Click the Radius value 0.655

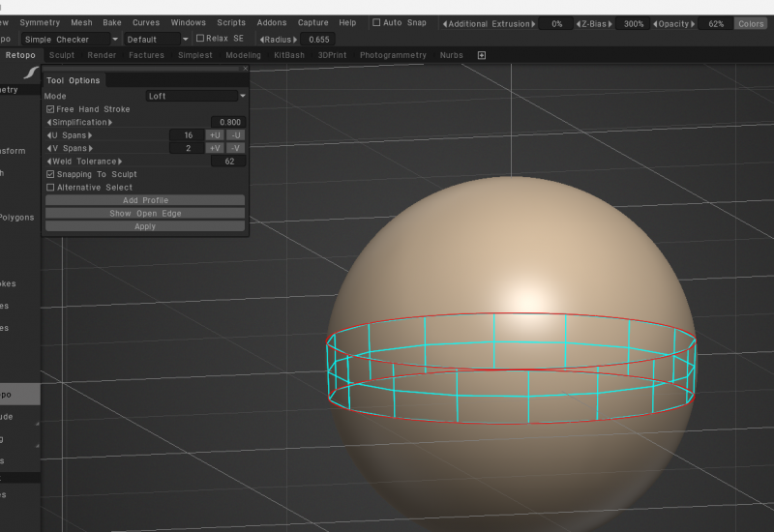pyautogui.click(x=318, y=40)
